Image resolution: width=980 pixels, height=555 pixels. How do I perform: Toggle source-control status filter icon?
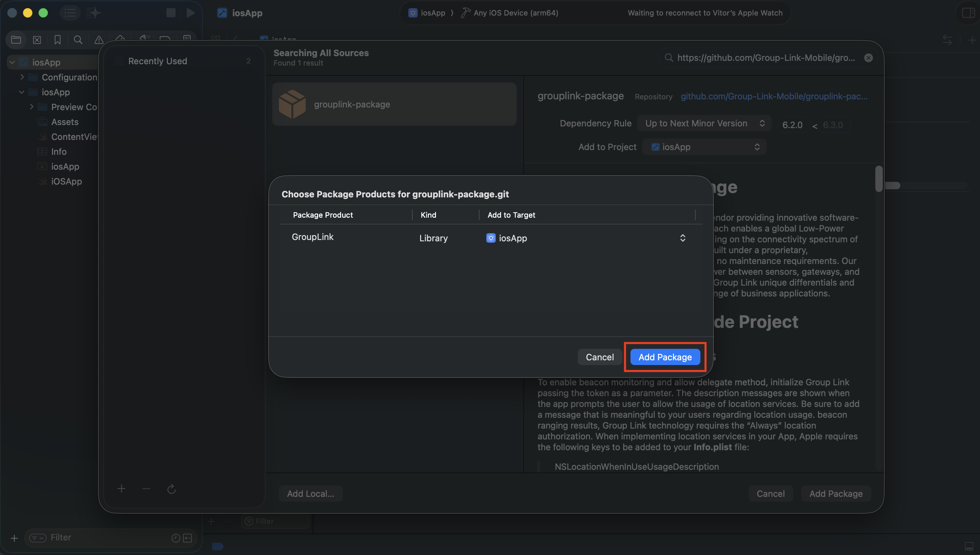(x=187, y=538)
